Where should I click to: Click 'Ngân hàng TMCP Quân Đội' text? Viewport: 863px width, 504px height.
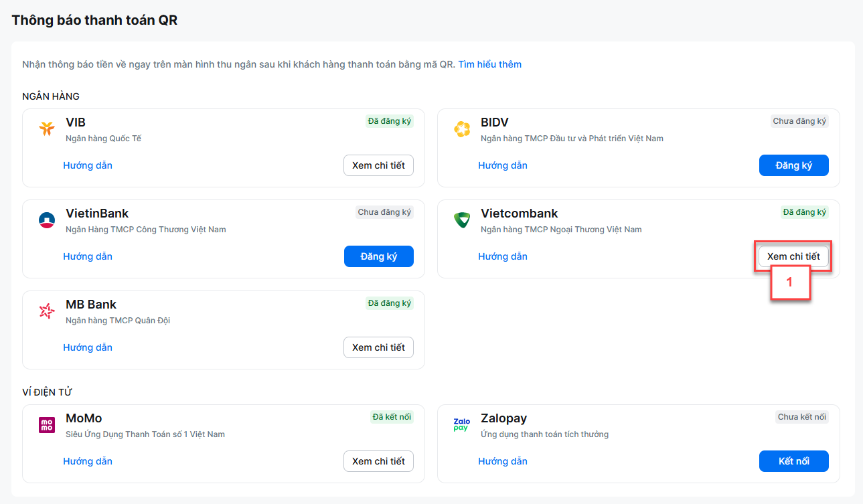(x=118, y=321)
